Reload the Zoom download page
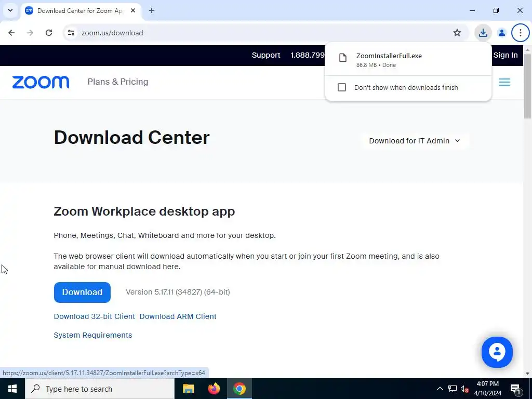This screenshot has height=399, width=532. [49, 33]
